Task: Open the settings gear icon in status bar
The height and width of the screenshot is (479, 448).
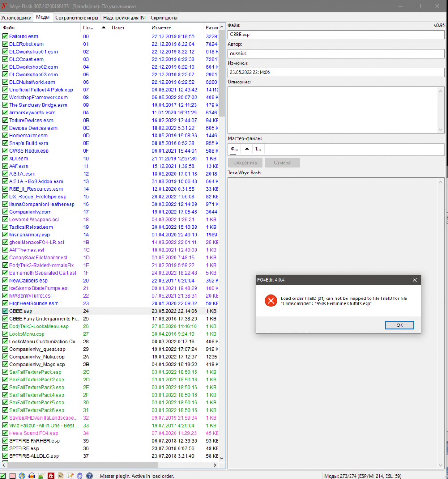Action: (80, 475)
